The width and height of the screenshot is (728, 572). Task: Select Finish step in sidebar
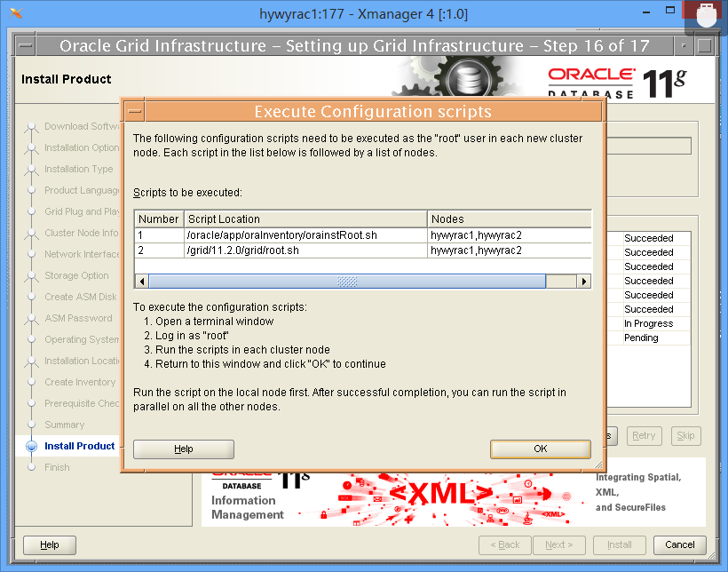click(x=57, y=467)
